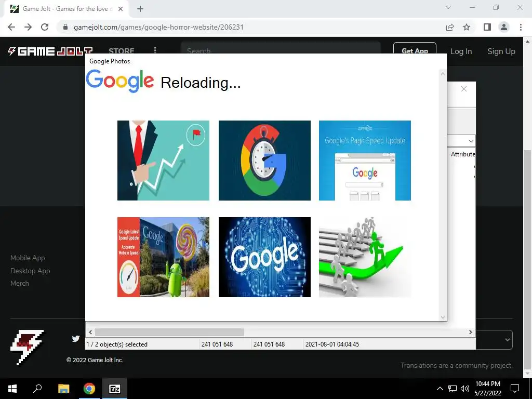Viewport: 532px width, 399px height.
Task: Click the Google logo in the Google Photos window
Action: (x=120, y=81)
